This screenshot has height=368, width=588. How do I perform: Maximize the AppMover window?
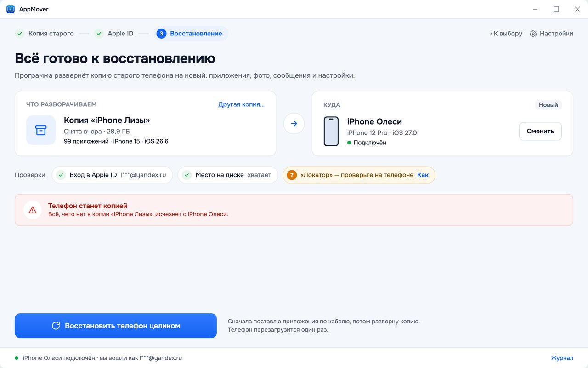[556, 9]
